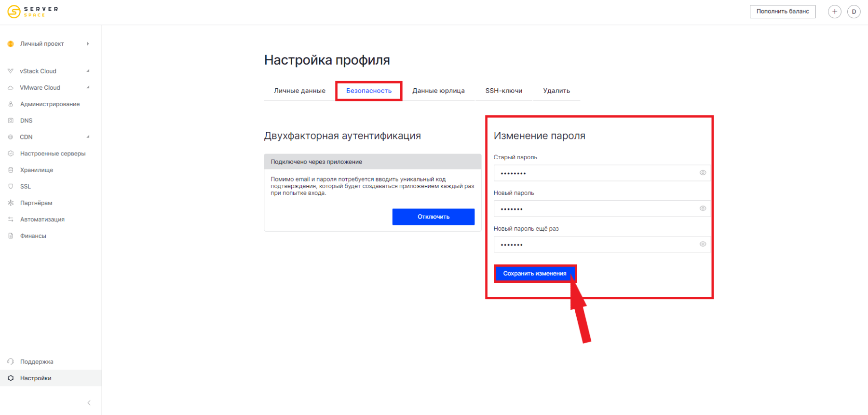Click the Настройки gear icon

[x=11, y=378]
